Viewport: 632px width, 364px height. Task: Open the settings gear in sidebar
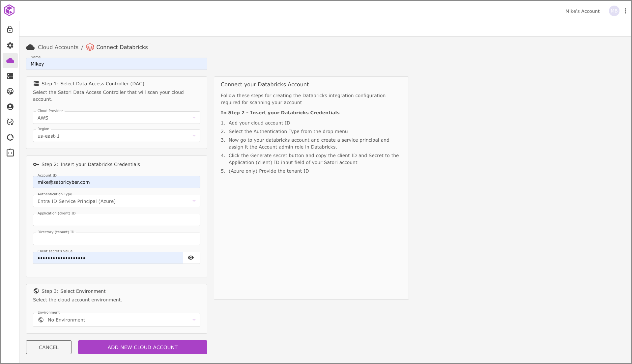pos(10,45)
